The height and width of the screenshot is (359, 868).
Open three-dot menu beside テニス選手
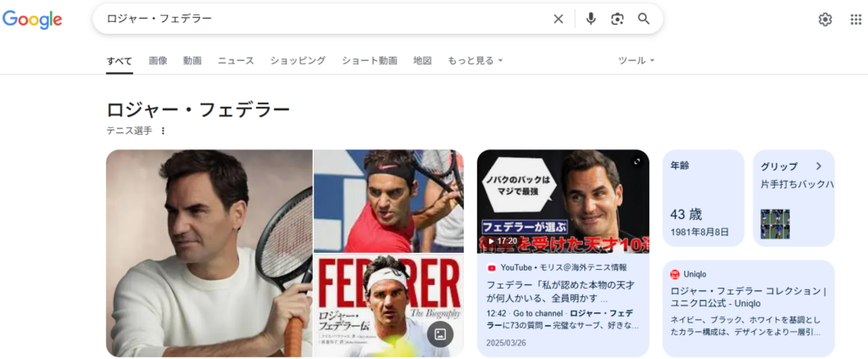coord(163,131)
